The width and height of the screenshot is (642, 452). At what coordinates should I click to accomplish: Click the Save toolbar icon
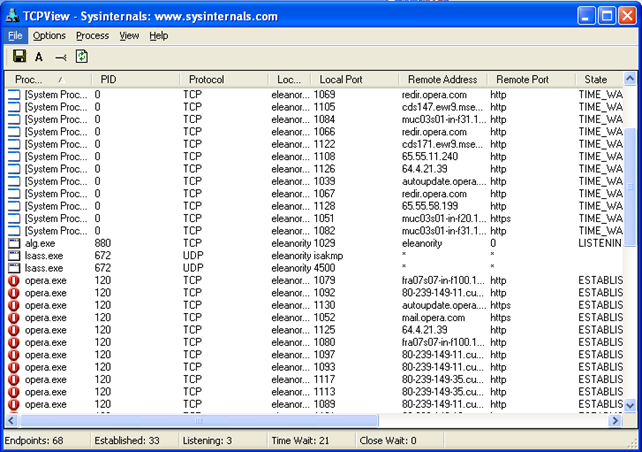pyautogui.click(x=19, y=57)
